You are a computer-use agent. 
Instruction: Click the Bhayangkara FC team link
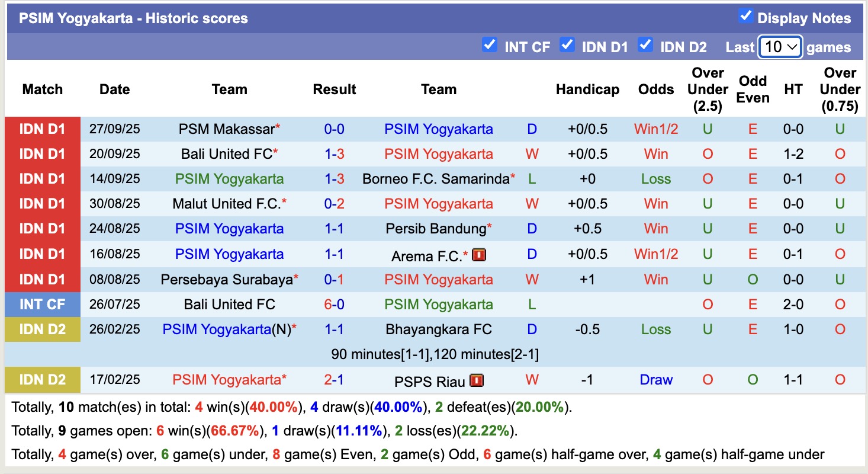click(x=438, y=329)
